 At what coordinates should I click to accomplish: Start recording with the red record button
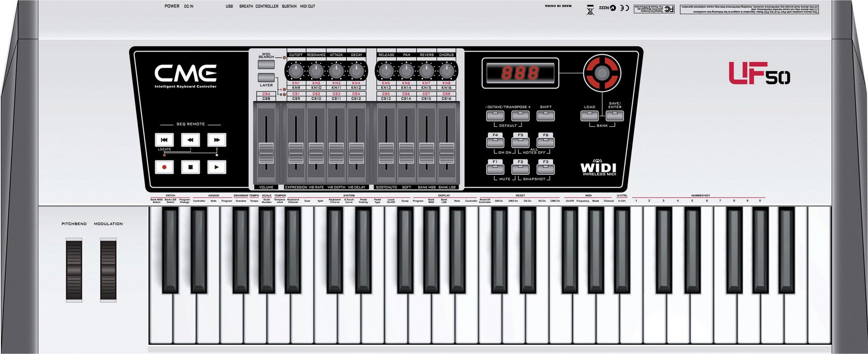click(164, 167)
